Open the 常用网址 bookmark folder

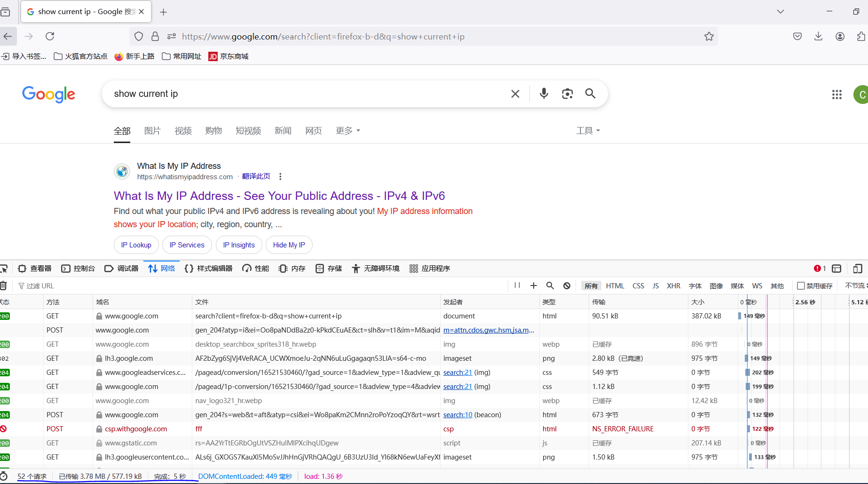[181, 56]
